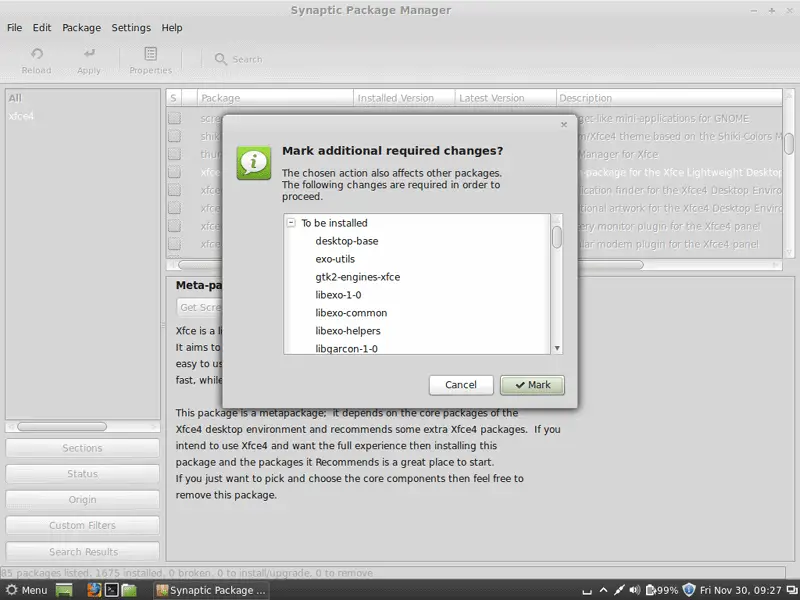The height and width of the screenshot is (600, 800).
Task: Toggle checkbox of cellular modem plugin row
Action: point(174,243)
